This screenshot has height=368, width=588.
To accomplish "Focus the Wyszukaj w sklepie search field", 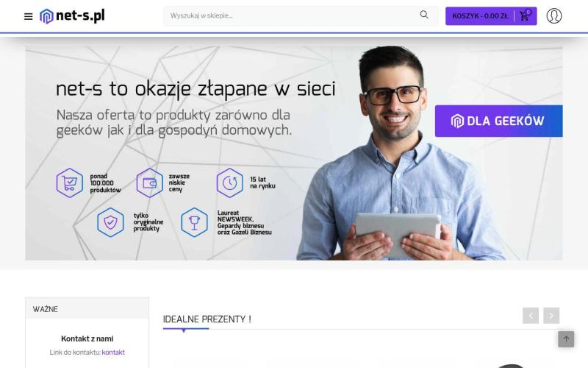I will point(293,15).
